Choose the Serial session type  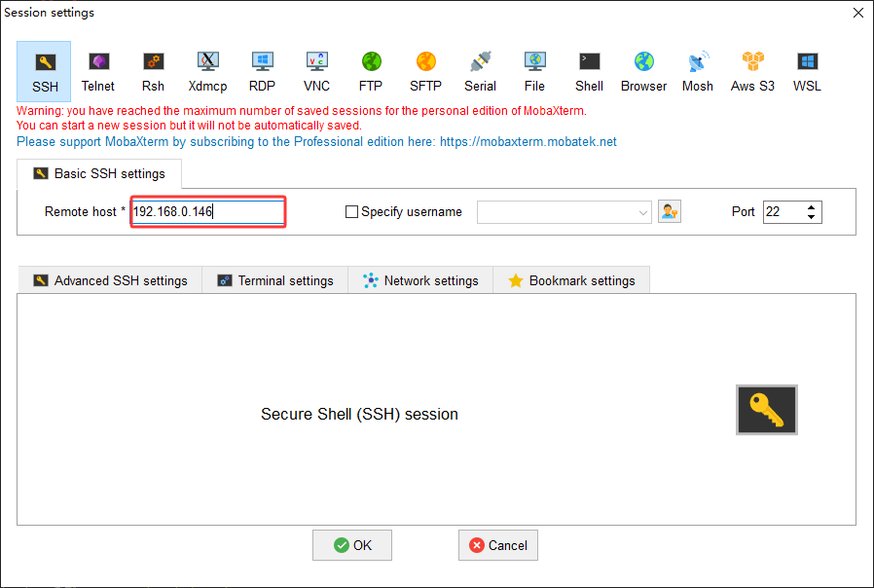click(x=480, y=71)
